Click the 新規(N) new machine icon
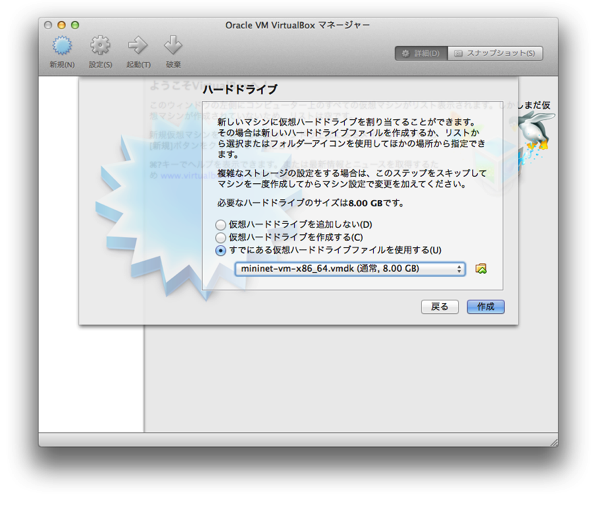This screenshot has width=600, height=506. tap(62, 46)
